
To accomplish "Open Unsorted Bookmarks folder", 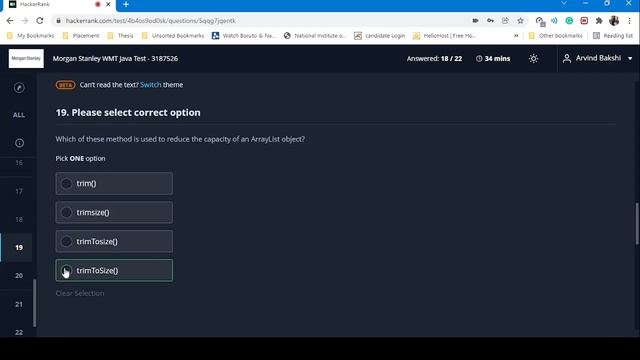I will point(173,36).
